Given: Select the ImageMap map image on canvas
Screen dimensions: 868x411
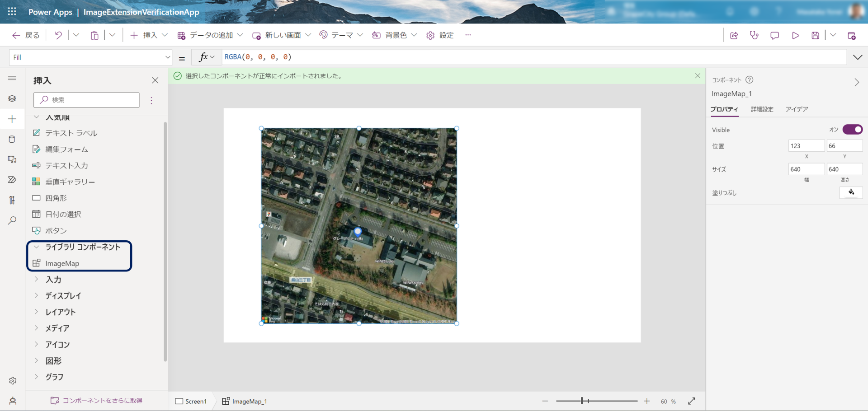Looking at the screenshot, I should (x=359, y=226).
